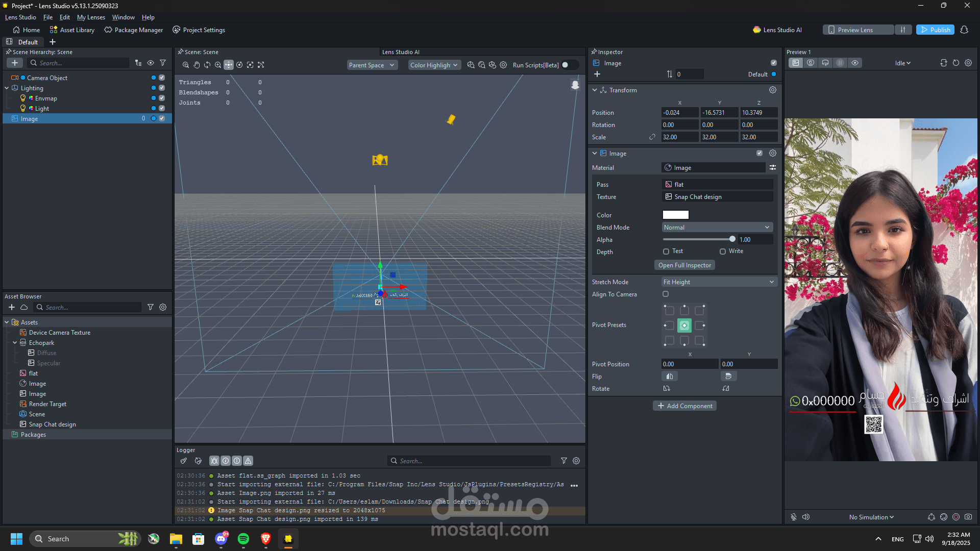Open the My Lenses menu
980x551 pixels.
(91, 17)
